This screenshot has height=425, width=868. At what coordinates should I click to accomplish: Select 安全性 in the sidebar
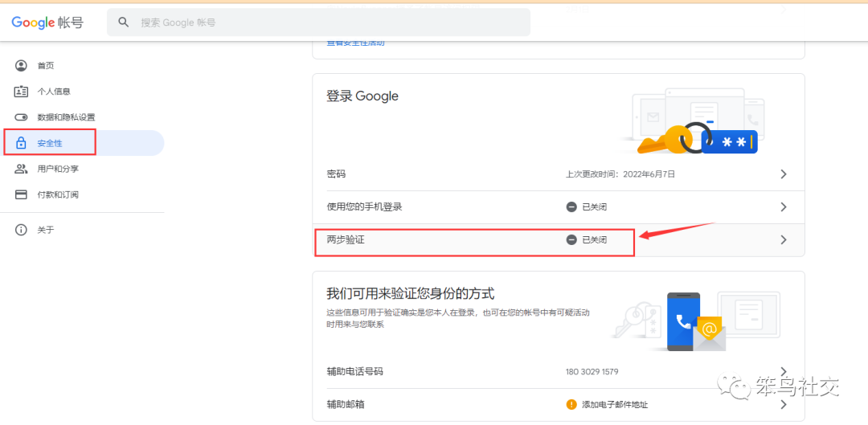(x=82, y=143)
